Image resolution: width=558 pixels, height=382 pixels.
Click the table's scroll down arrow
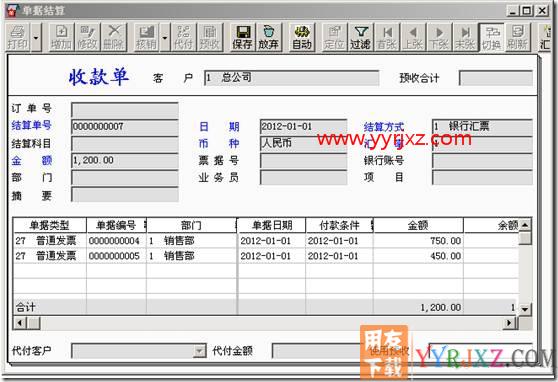point(525,309)
